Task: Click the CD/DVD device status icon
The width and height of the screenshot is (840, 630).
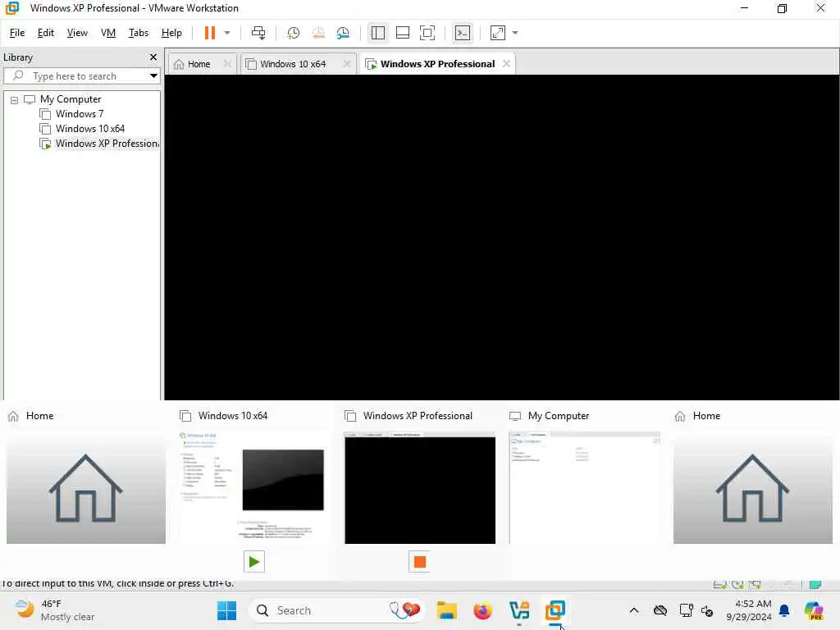Action: tap(737, 584)
